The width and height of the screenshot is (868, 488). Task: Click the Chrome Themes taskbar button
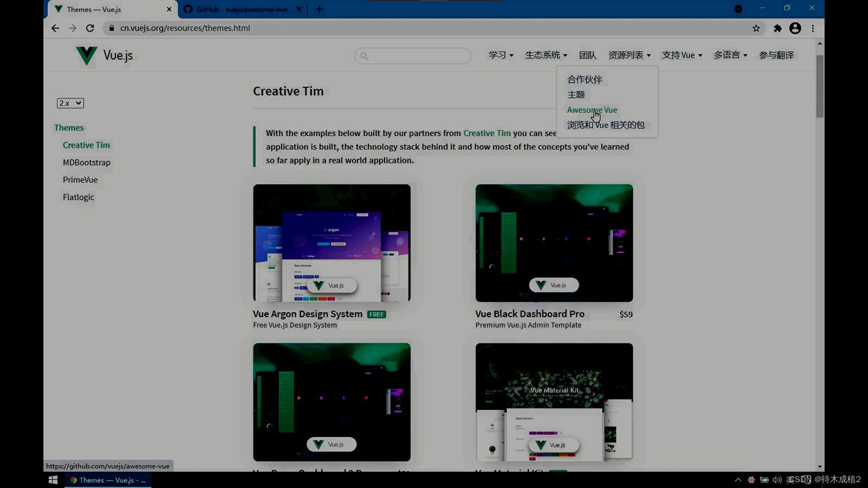click(108, 480)
